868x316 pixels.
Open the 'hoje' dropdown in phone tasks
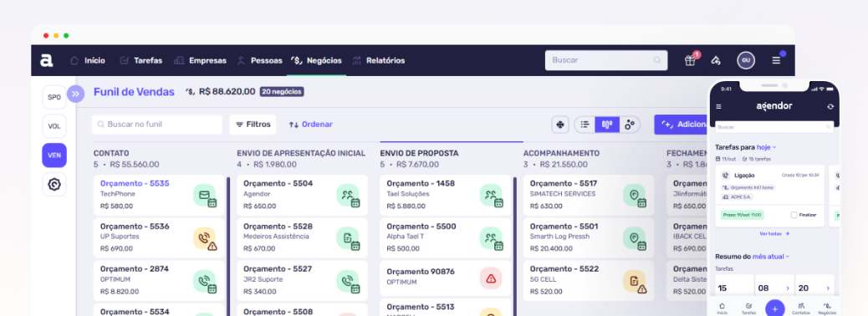[766, 147]
